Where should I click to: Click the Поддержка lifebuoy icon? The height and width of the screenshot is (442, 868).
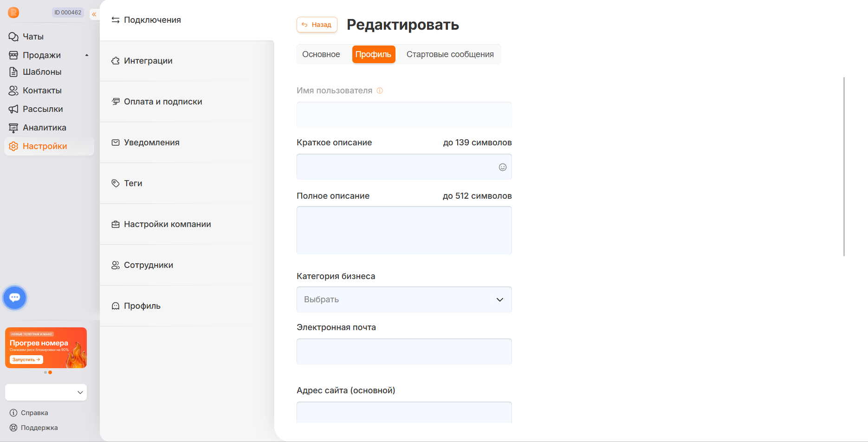coord(13,428)
